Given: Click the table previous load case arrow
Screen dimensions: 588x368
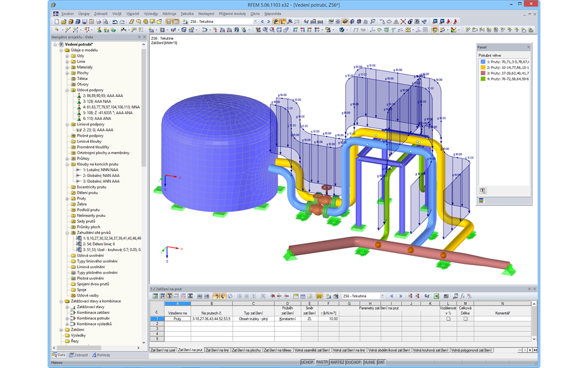Looking at the screenshot, I should coord(392,296).
